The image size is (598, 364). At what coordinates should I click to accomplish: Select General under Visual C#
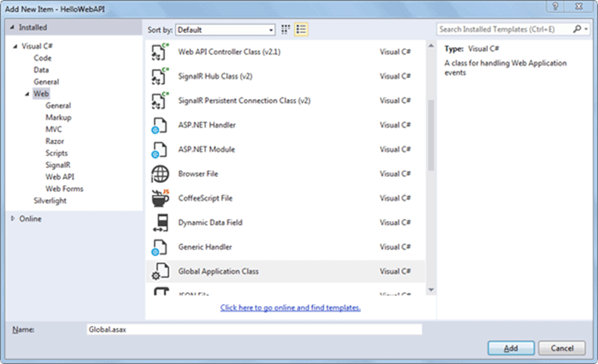coord(46,81)
